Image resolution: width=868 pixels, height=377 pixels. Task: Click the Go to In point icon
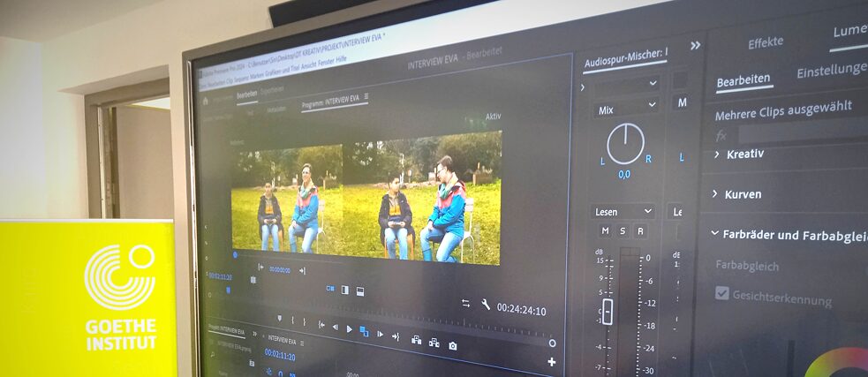pyautogui.click(x=321, y=326)
